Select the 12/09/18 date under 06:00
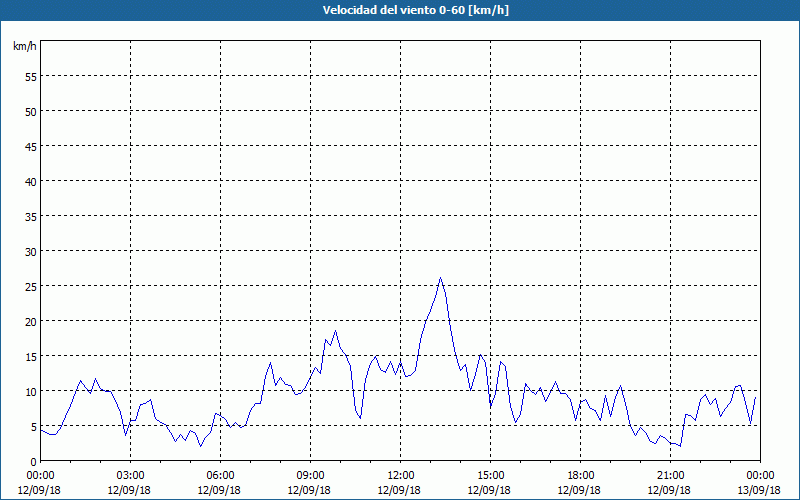Screen dimensions: 800x500 point(219,490)
